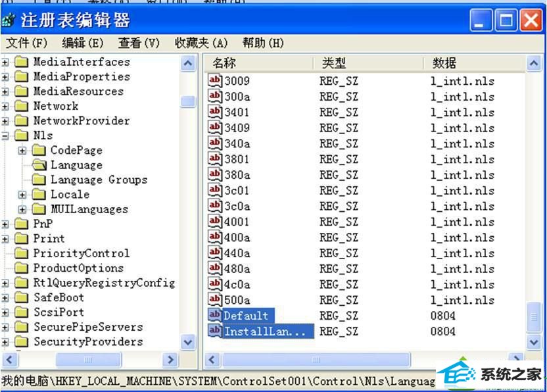
Task: Click tree pane scroll left arrow
Action: [10, 359]
